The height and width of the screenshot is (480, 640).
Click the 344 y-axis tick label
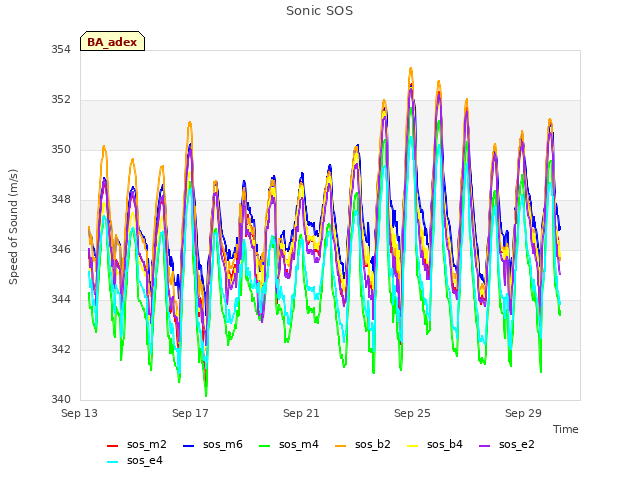[61, 300]
